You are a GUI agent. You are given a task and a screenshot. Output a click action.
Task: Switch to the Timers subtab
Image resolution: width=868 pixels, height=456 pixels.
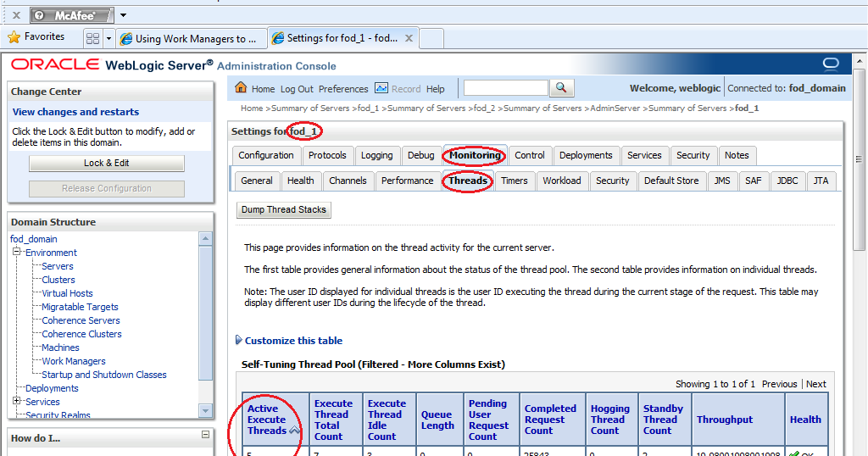(x=515, y=181)
